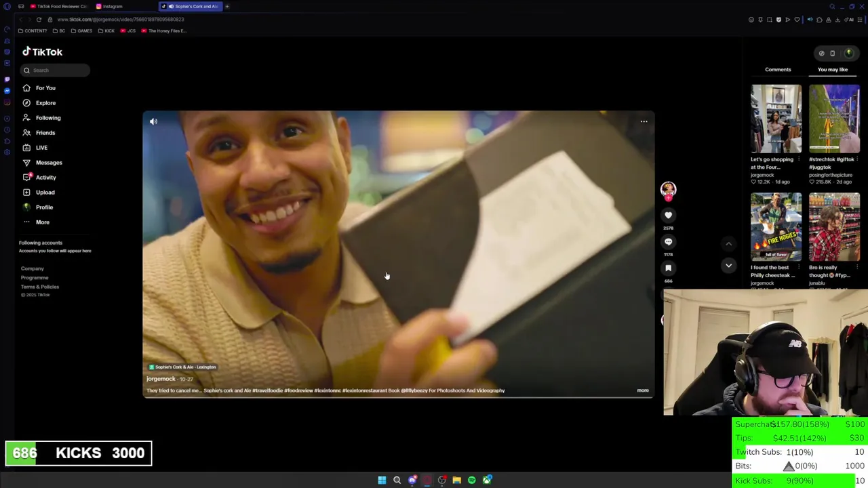The image size is (868, 488).
Task: Click the compass icon in floating pill
Action: pos(821,53)
